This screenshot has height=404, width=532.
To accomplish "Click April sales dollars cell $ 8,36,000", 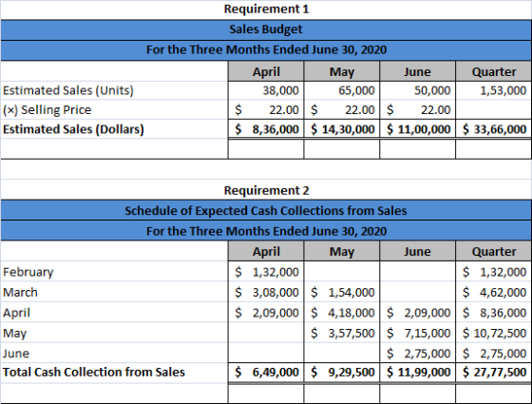I will pyautogui.click(x=266, y=129).
